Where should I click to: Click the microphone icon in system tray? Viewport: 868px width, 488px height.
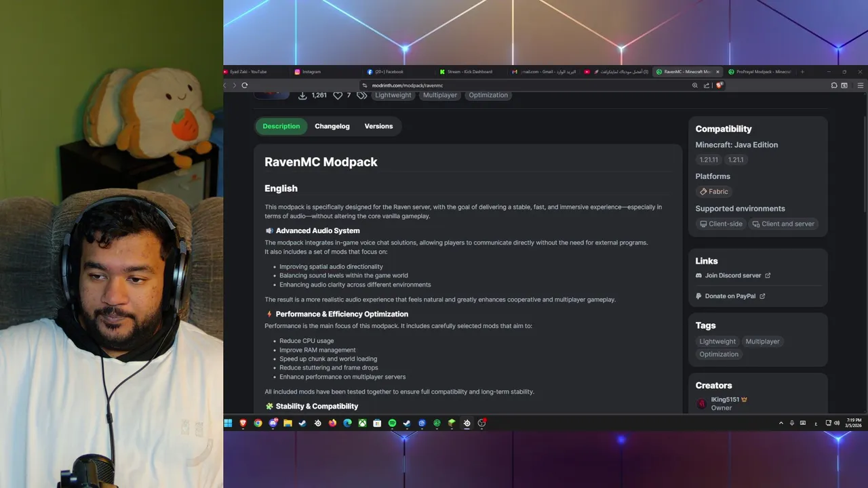click(x=792, y=423)
